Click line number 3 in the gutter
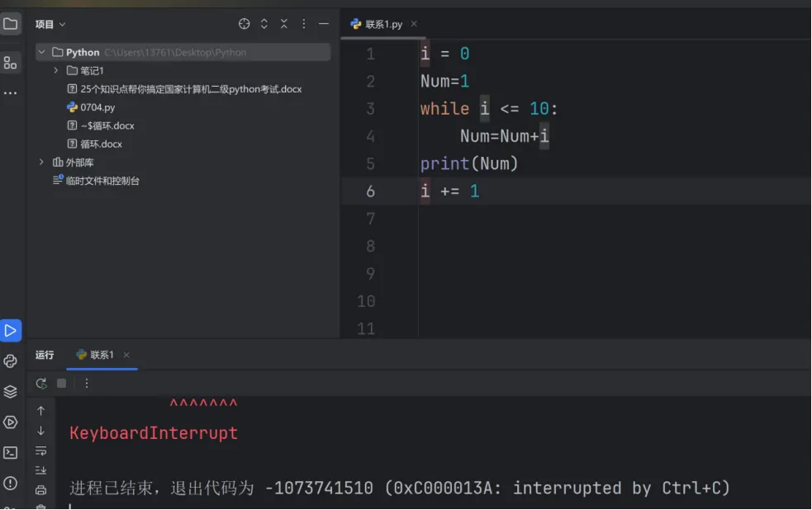This screenshot has width=812, height=510. [x=370, y=109]
